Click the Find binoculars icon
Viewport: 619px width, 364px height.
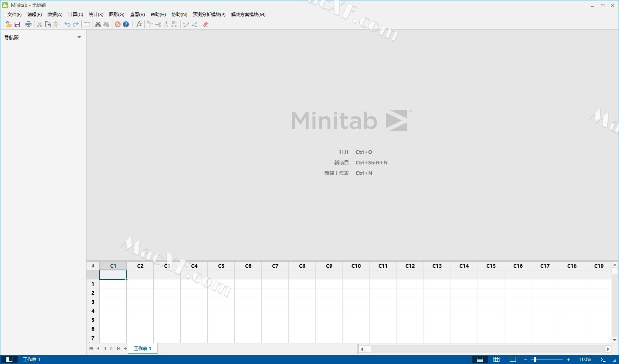(x=98, y=24)
